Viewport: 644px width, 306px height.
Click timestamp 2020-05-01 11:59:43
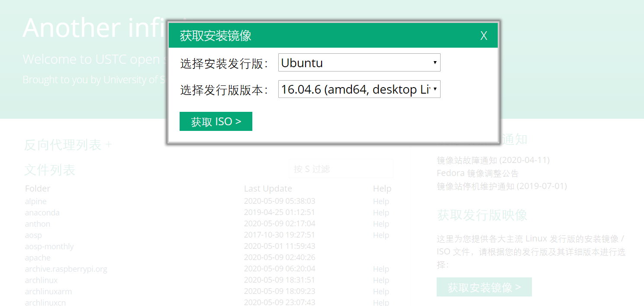pyautogui.click(x=280, y=246)
